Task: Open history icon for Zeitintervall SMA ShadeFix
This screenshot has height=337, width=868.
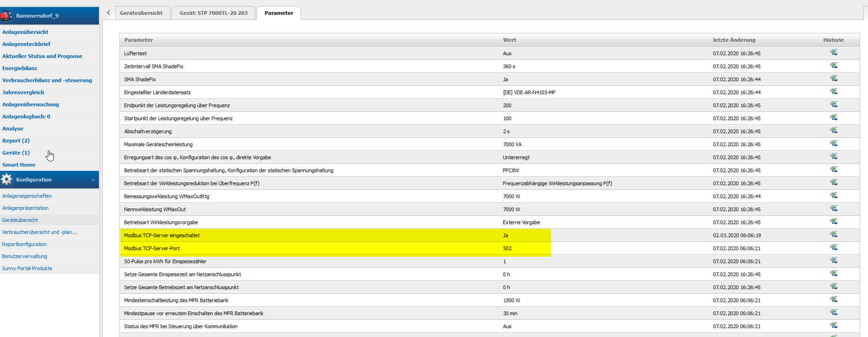Action: 834,65
